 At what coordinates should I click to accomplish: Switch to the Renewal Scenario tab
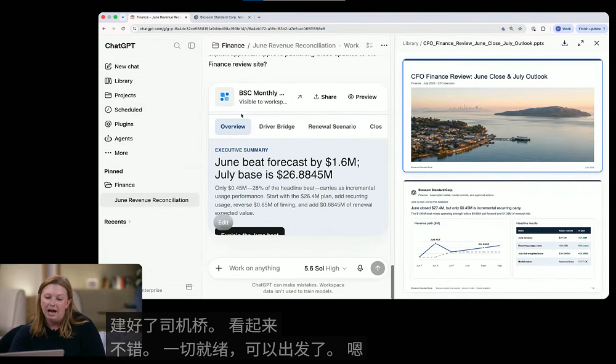click(333, 127)
